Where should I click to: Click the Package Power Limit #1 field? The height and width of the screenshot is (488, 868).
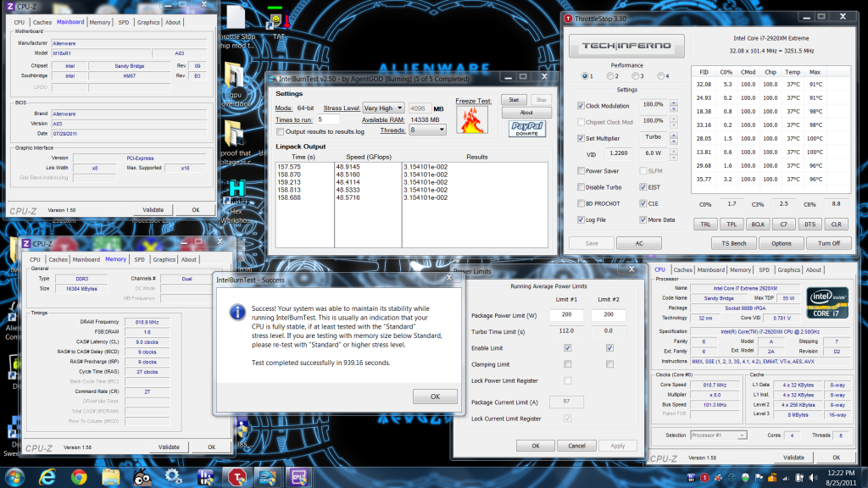(566, 315)
